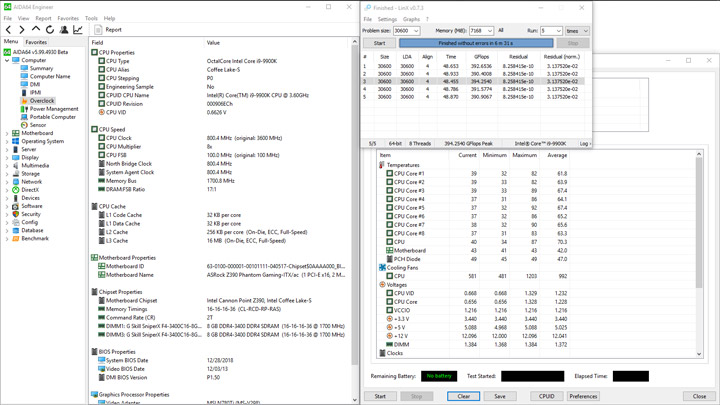Viewport: 720px width, 405px height.
Task: Click the Start button in LinX
Action: point(379,43)
